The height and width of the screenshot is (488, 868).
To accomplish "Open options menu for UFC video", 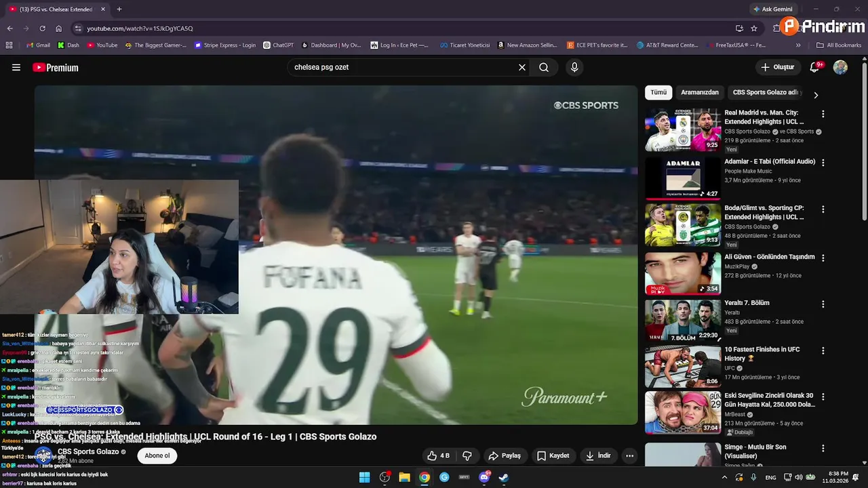I will pos(823,351).
